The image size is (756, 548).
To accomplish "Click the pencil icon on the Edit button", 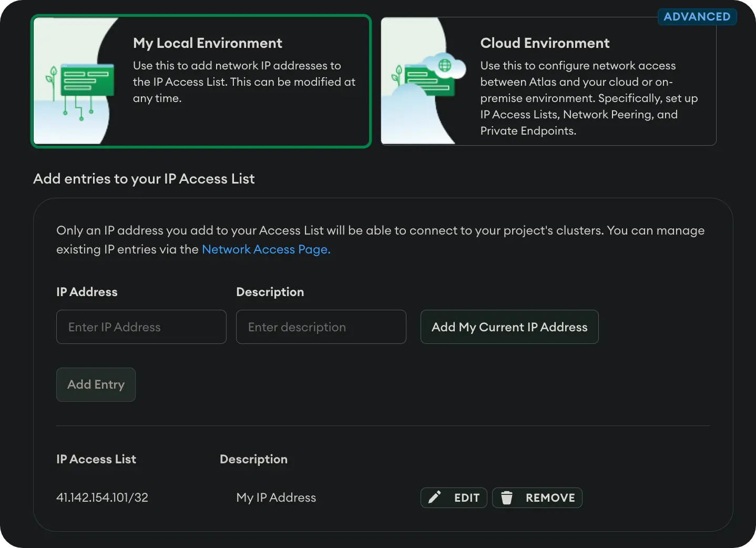I will pyautogui.click(x=435, y=498).
